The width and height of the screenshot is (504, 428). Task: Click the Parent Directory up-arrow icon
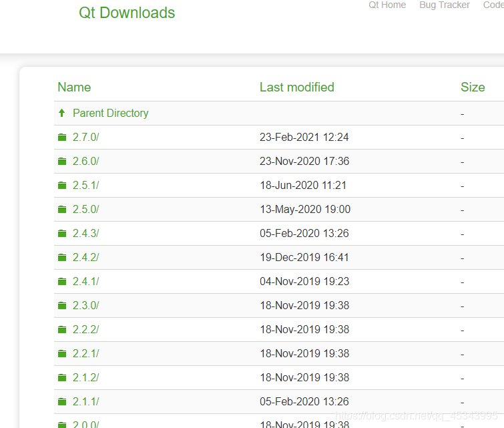(x=62, y=113)
